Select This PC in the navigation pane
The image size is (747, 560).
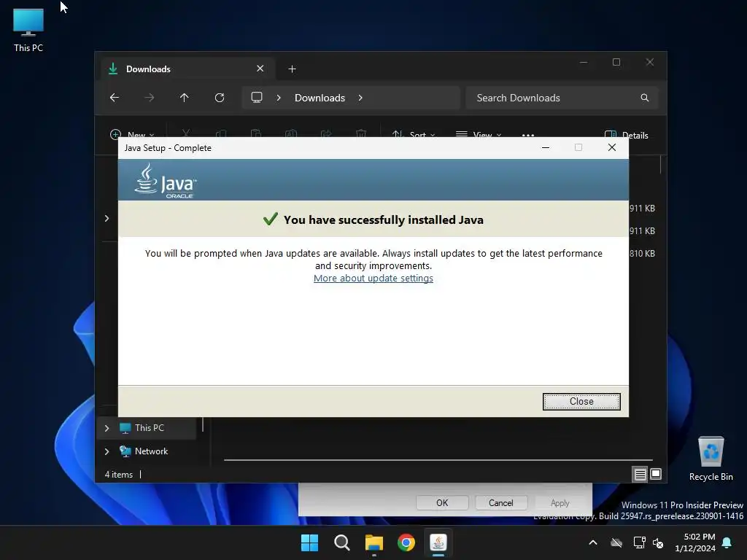coord(149,427)
